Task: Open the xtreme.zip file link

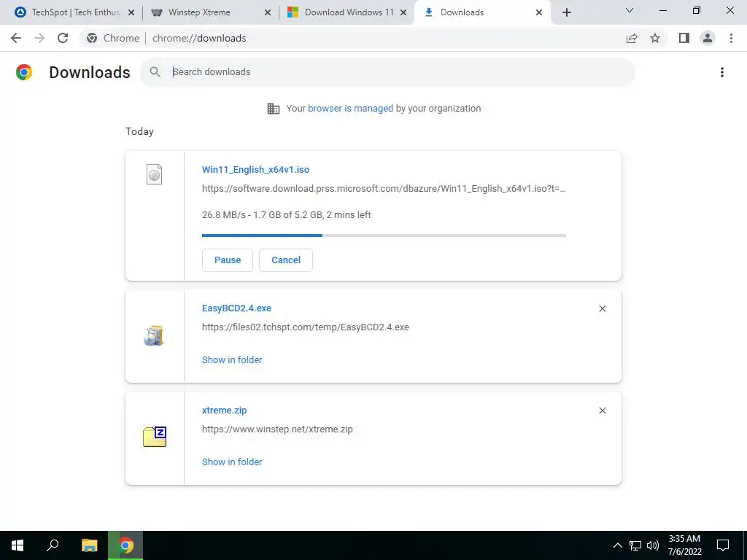Action: [x=224, y=410]
